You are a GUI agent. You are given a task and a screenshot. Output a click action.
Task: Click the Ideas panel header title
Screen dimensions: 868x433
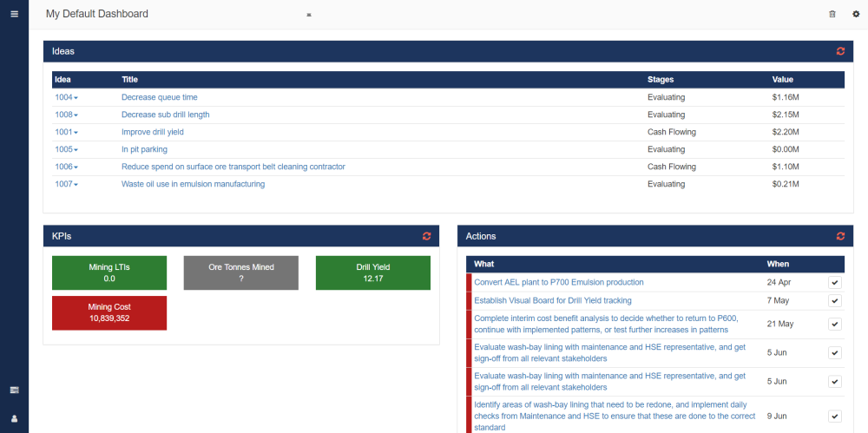[63, 51]
